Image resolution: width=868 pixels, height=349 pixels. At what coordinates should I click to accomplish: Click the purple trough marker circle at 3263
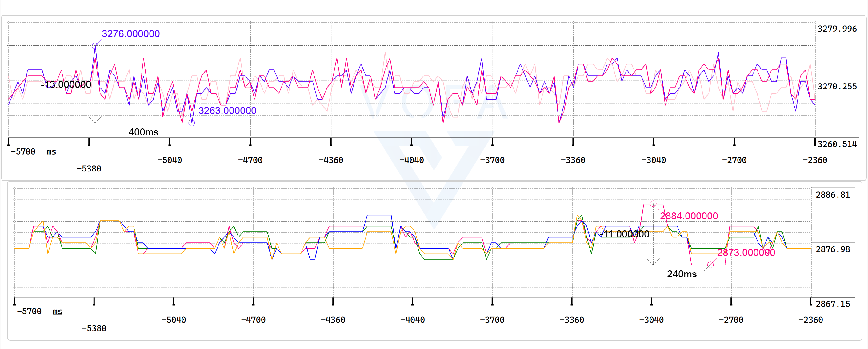click(192, 123)
